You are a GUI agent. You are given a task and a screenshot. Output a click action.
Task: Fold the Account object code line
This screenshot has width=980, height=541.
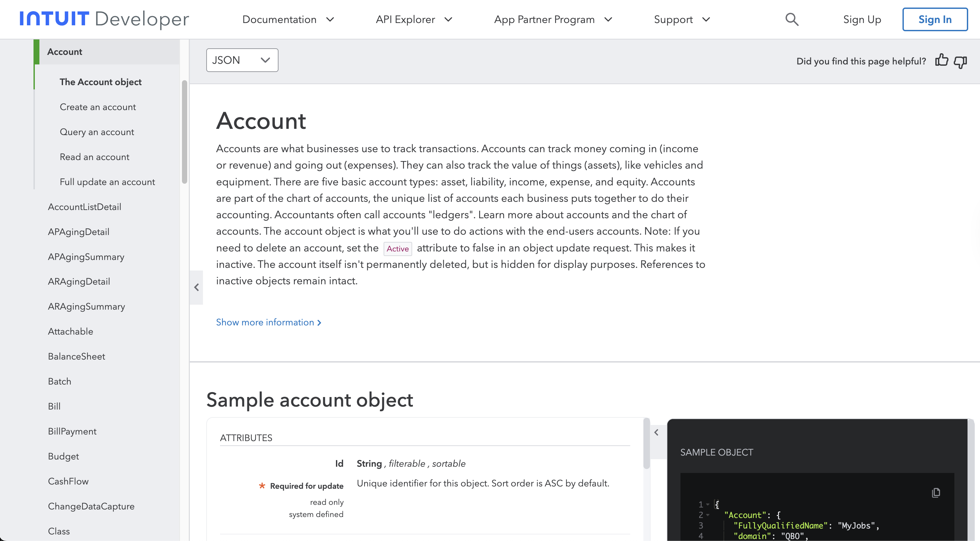tap(708, 515)
